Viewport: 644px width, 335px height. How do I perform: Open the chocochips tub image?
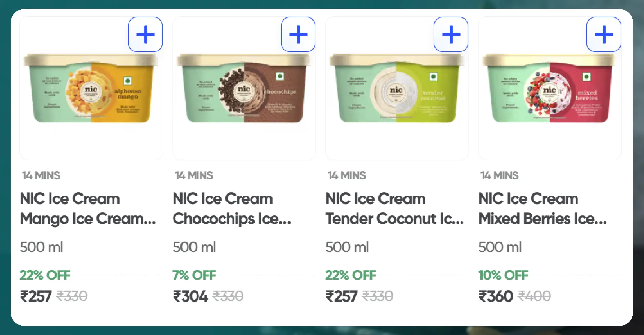[x=244, y=88]
